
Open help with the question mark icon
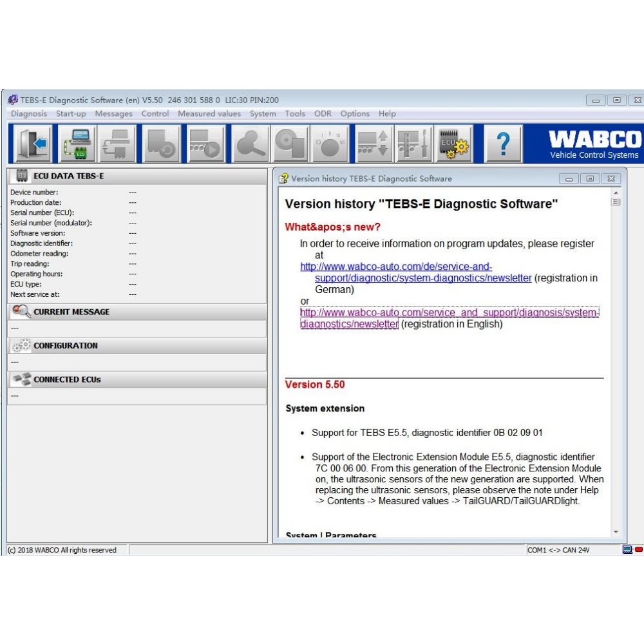(x=503, y=144)
